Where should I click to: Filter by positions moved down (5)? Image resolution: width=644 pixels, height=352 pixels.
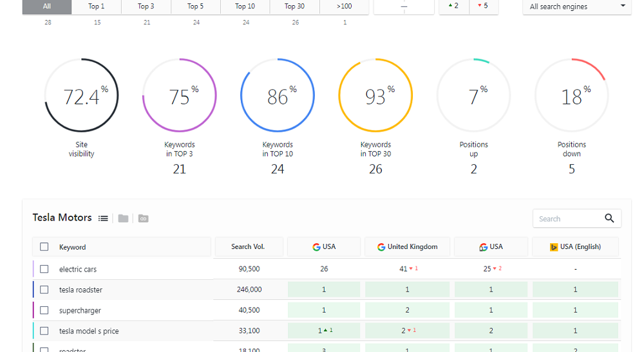click(482, 6)
